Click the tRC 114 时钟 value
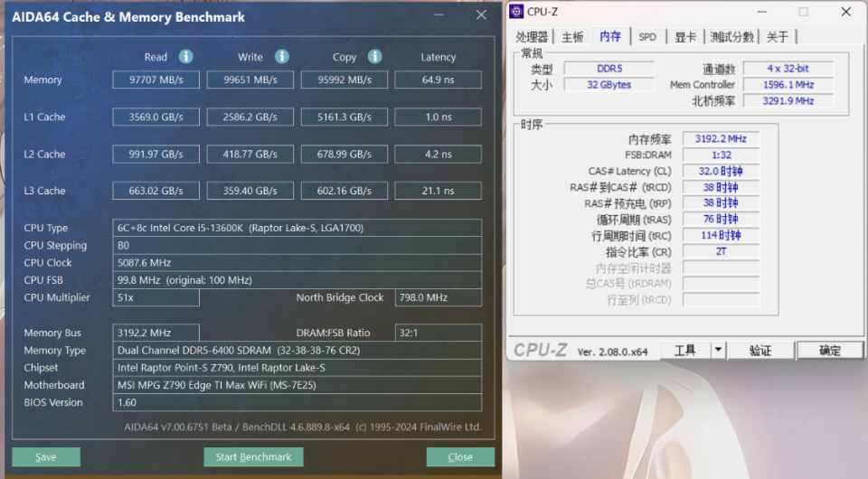 [x=721, y=235]
